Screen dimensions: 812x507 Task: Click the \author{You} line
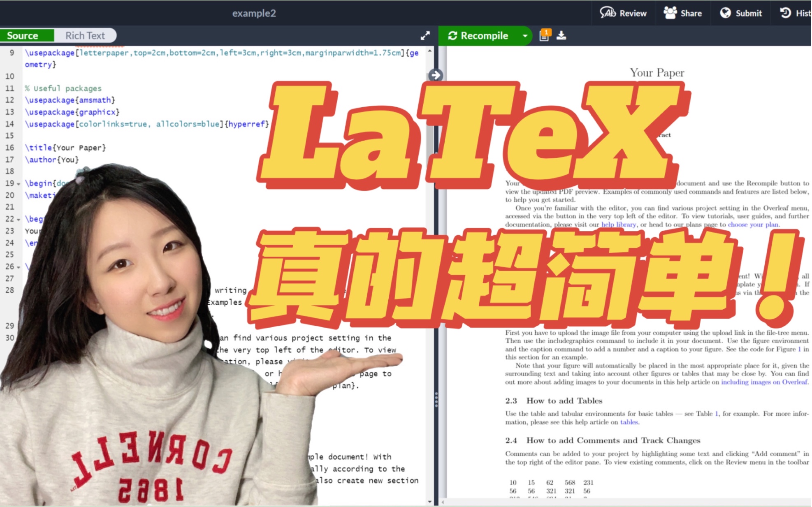[x=52, y=160]
